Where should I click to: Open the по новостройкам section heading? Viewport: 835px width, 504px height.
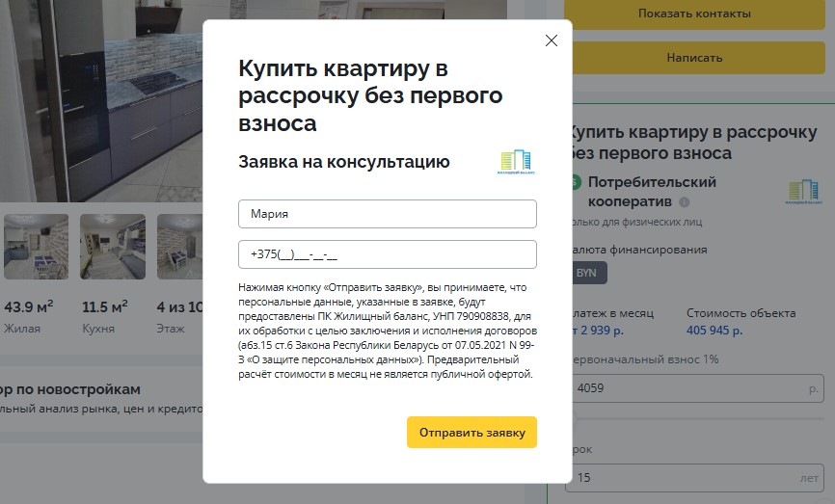[72, 389]
